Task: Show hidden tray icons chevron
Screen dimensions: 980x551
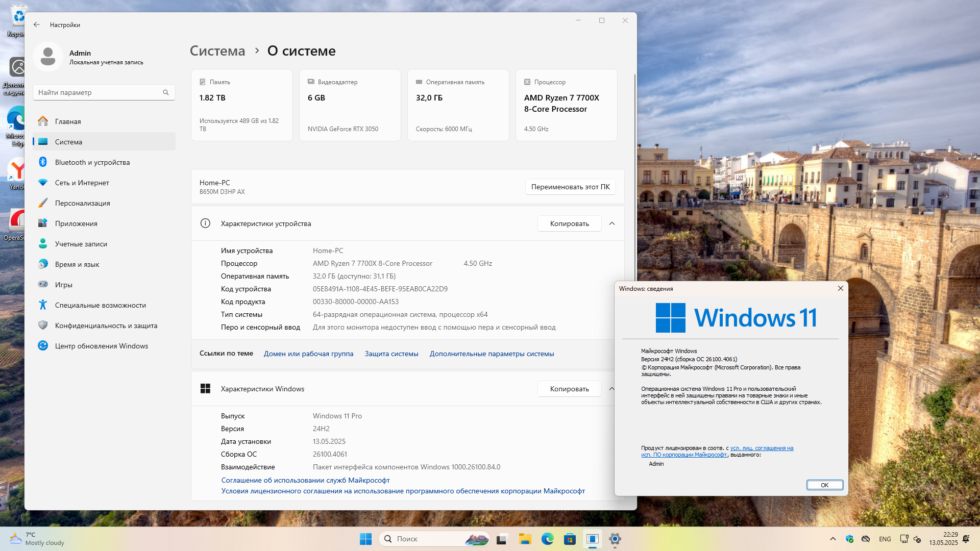Action: [833, 539]
